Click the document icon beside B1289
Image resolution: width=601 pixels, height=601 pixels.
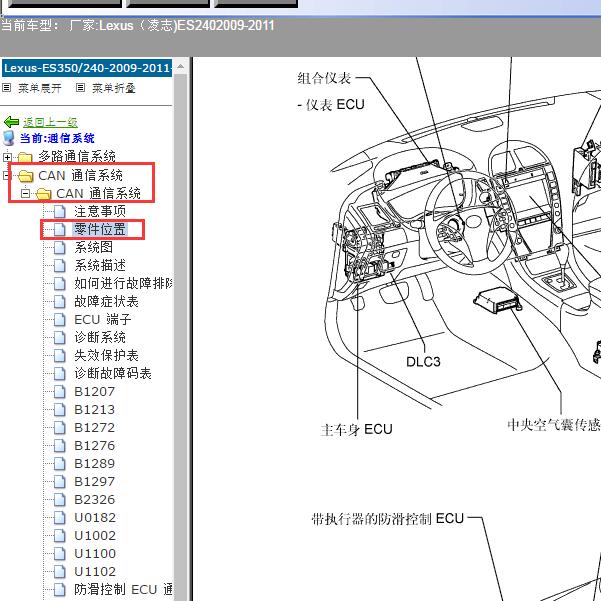click(x=59, y=463)
